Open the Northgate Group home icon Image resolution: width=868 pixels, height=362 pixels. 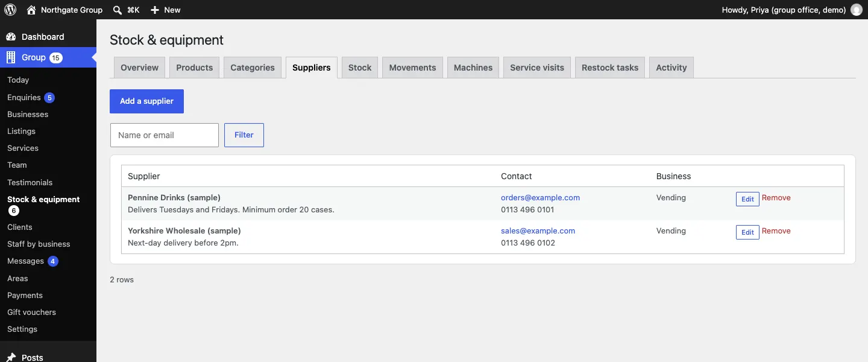(x=31, y=10)
